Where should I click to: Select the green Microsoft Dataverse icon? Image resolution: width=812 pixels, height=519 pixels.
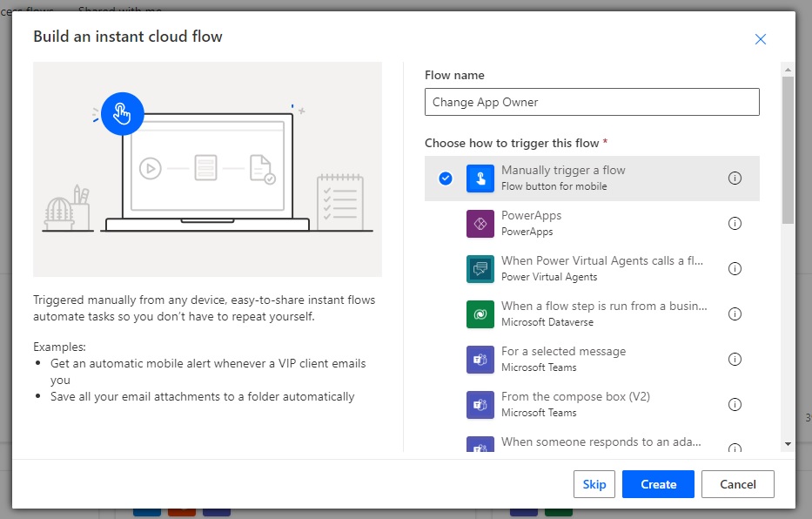pyautogui.click(x=480, y=313)
